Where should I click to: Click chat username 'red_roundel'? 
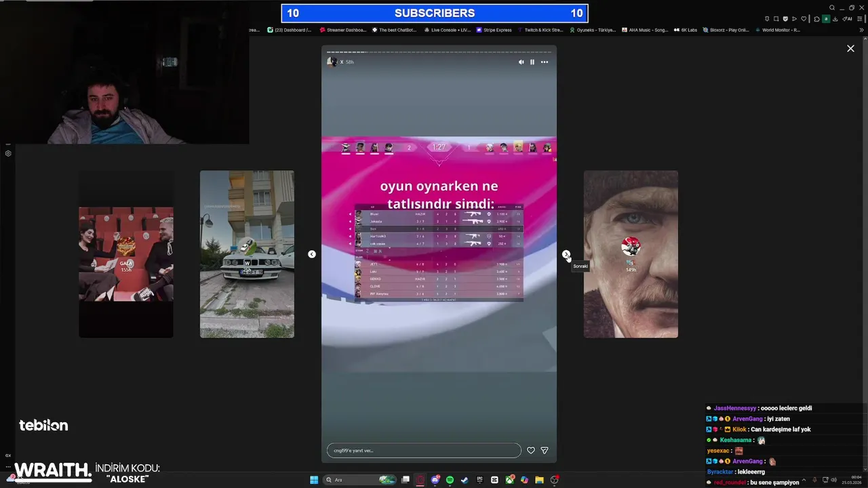pyautogui.click(x=730, y=483)
